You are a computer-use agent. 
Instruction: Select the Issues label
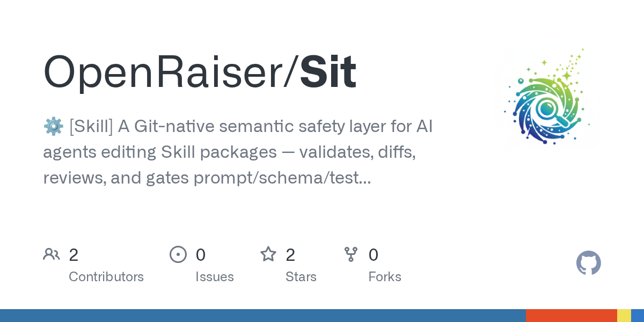click(215, 277)
